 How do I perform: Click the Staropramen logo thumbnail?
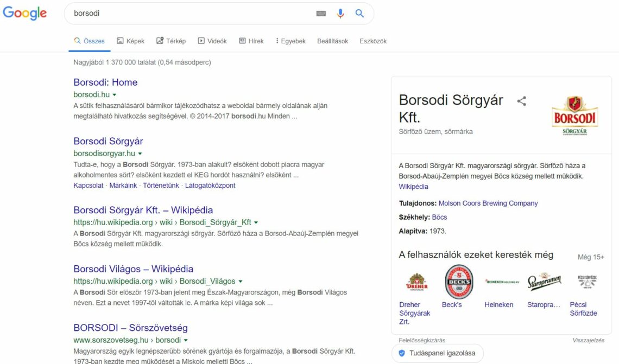(x=545, y=281)
